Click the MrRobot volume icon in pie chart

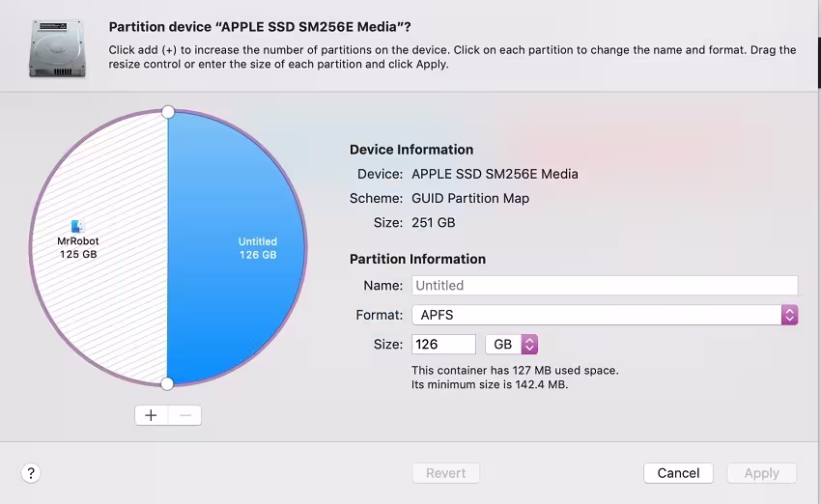click(78, 226)
